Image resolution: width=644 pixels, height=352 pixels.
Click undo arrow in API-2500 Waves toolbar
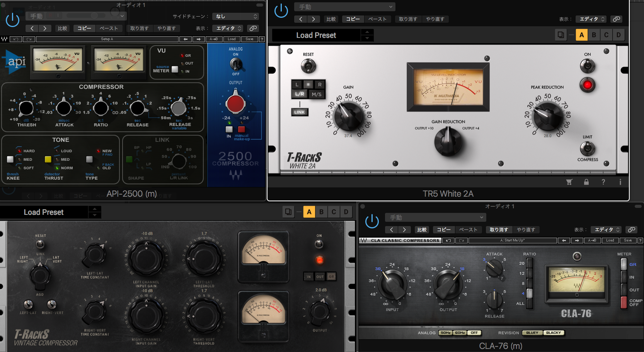16,39
